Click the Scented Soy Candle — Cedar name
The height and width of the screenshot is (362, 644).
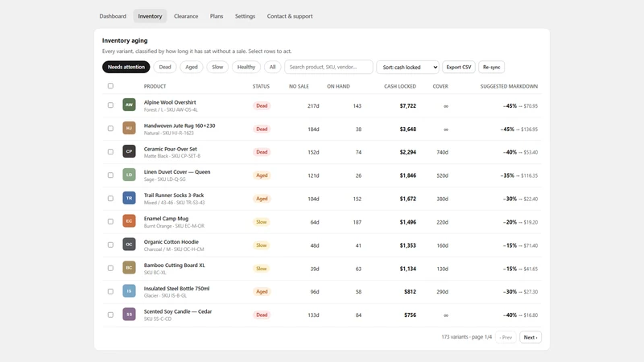click(x=177, y=311)
